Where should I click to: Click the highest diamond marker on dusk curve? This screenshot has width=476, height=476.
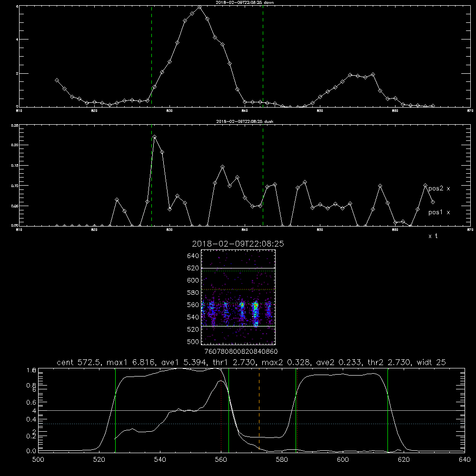tap(155, 137)
